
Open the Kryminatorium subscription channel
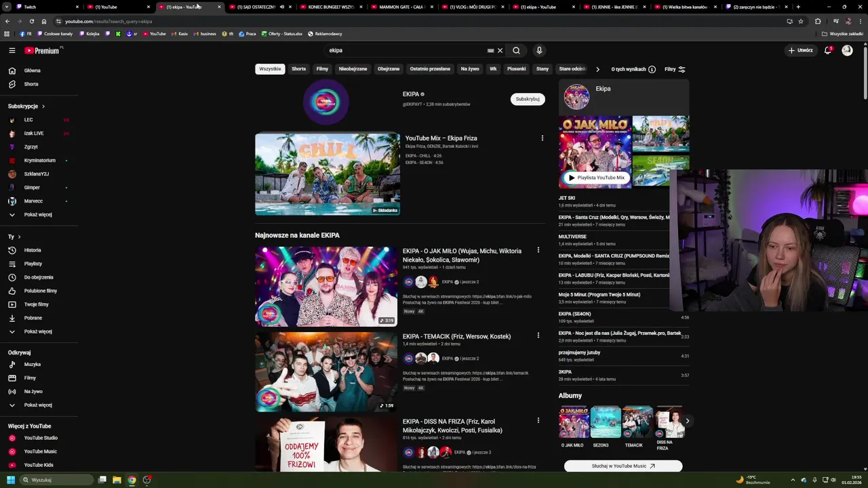pyautogui.click(x=39, y=161)
